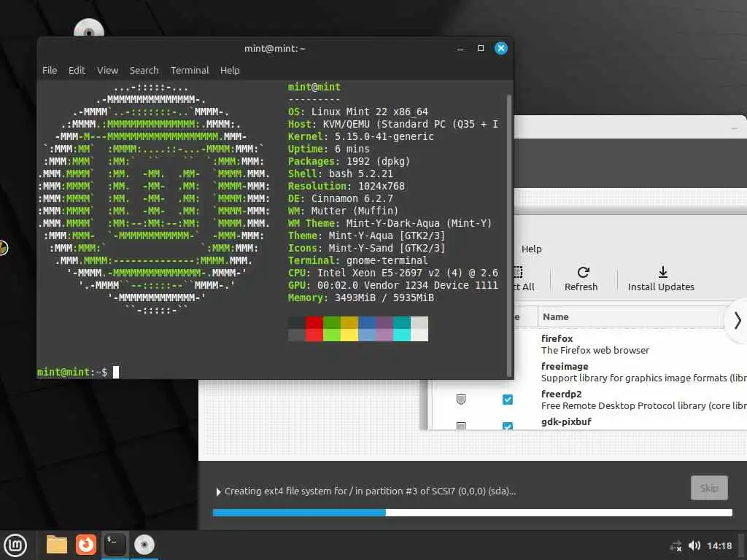Sort the update list by Name column
This screenshot has width=747, height=560.
click(x=555, y=316)
